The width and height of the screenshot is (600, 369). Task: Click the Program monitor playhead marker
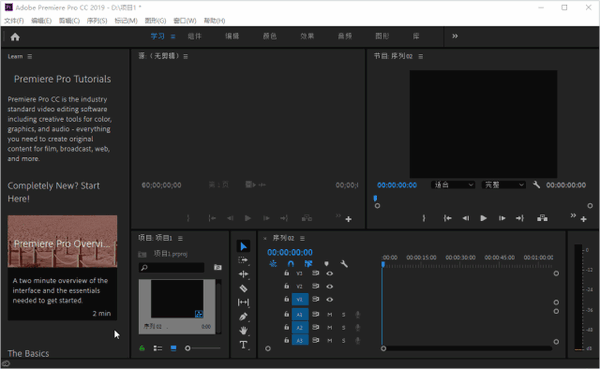point(375,198)
